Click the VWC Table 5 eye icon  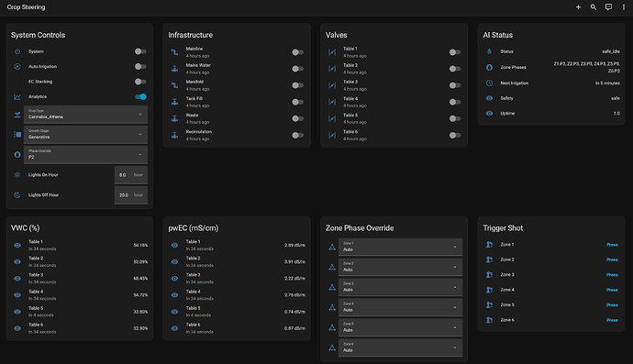pos(17,312)
